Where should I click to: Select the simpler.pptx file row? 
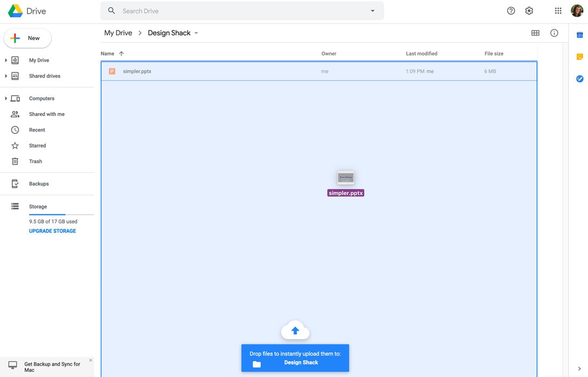(319, 71)
